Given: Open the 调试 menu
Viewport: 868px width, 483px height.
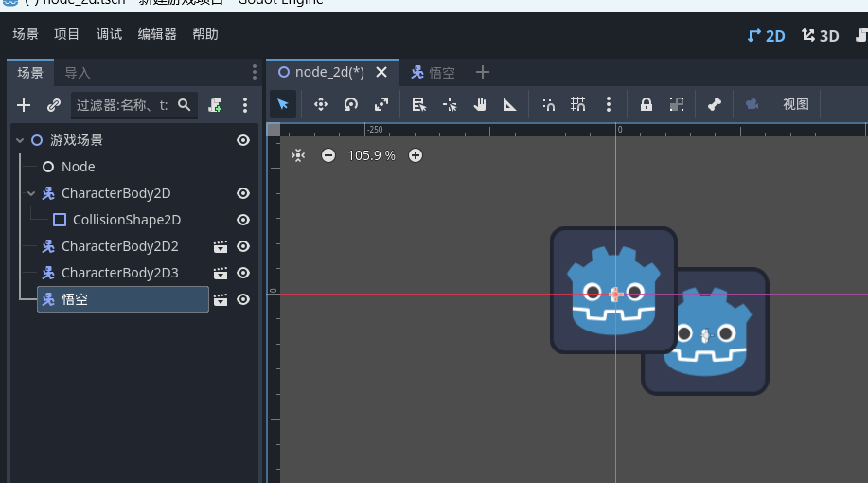Looking at the screenshot, I should pyautogui.click(x=109, y=35).
